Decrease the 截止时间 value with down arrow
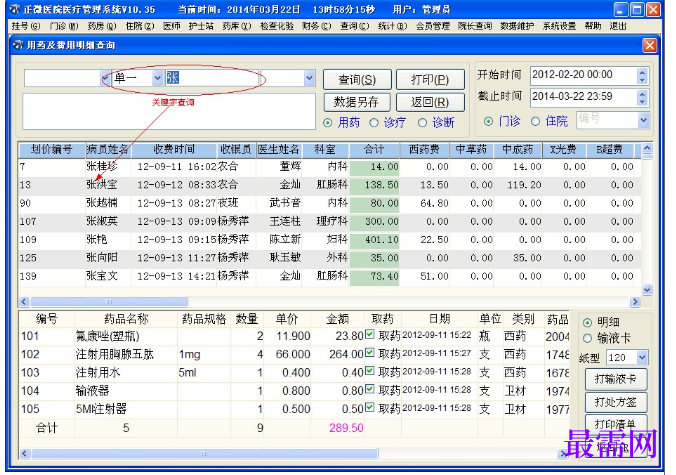 tap(642, 102)
